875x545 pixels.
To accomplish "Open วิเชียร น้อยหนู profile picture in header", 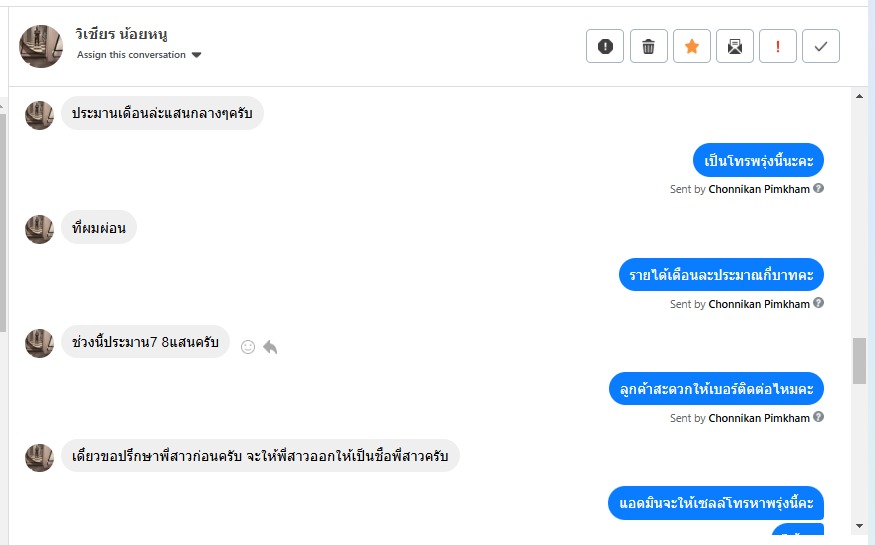I will 41,46.
